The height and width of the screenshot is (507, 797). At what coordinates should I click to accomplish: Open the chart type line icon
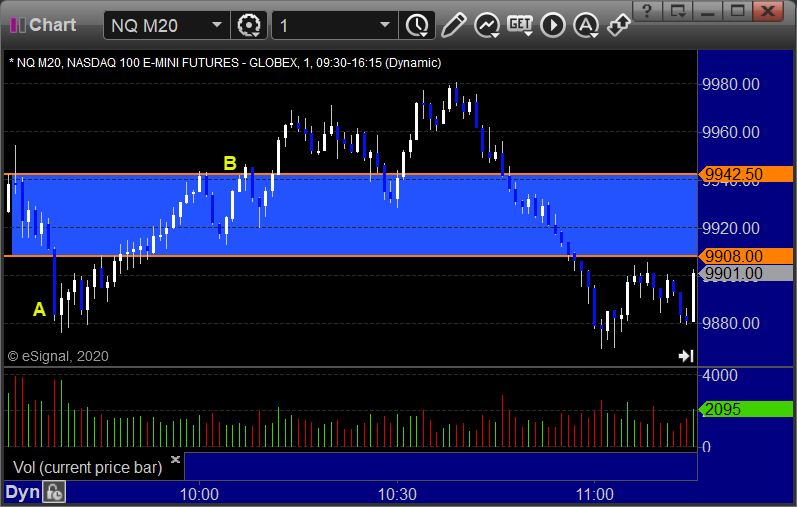487,25
